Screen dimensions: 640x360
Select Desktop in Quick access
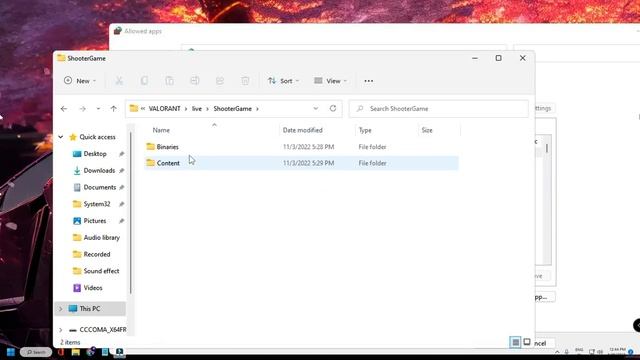click(x=95, y=154)
